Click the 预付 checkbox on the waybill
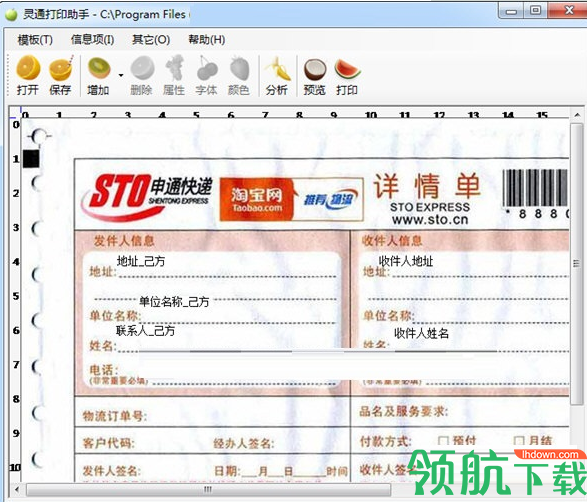Screen dimensions: 587x502 (443, 441)
